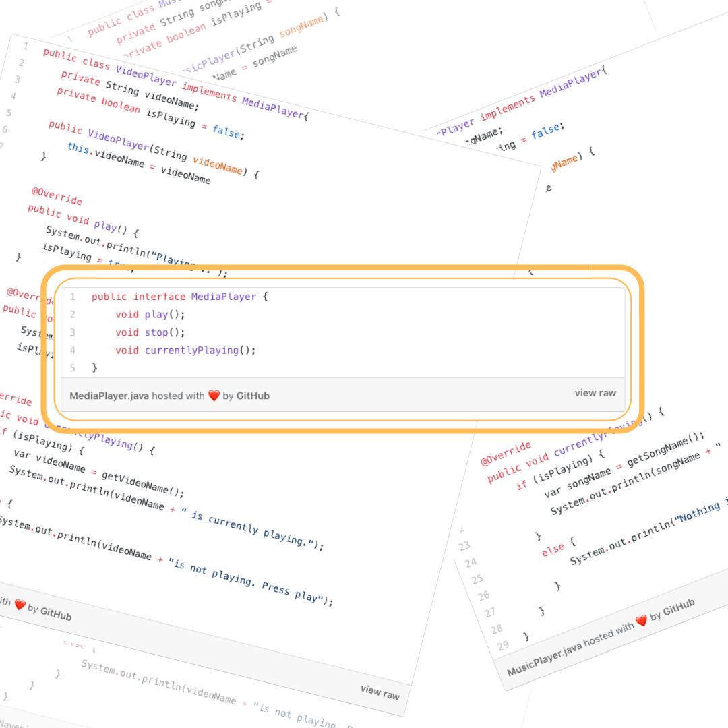728x728 pixels.
Task: Click the heart icon in VideoPlayer gist footer
Action: (20, 605)
